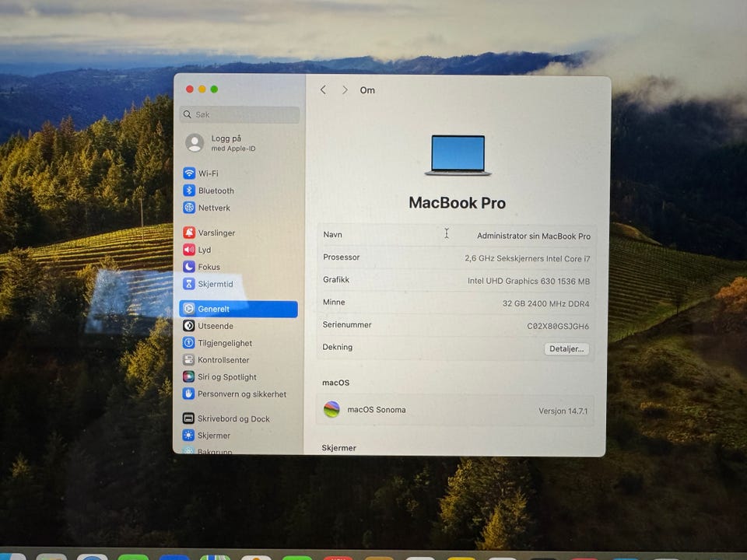Open the Kontrollsenter icon

(x=188, y=359)
